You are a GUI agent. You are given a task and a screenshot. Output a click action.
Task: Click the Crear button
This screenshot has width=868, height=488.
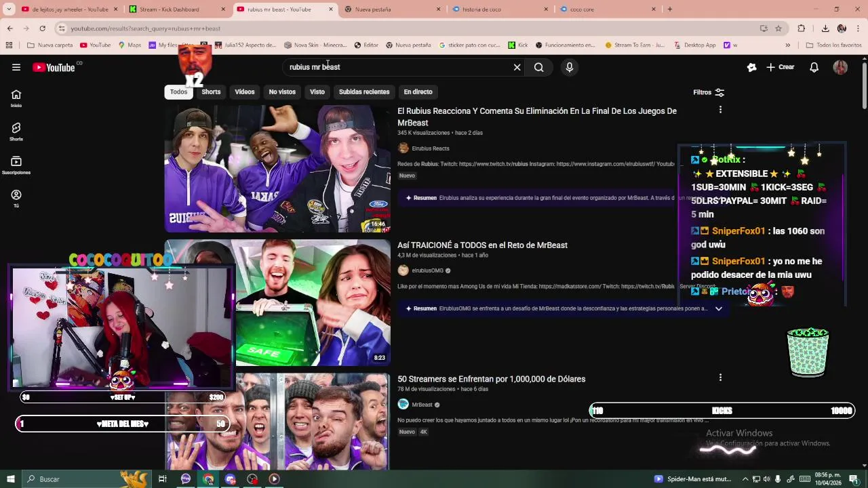pos(781,67)
